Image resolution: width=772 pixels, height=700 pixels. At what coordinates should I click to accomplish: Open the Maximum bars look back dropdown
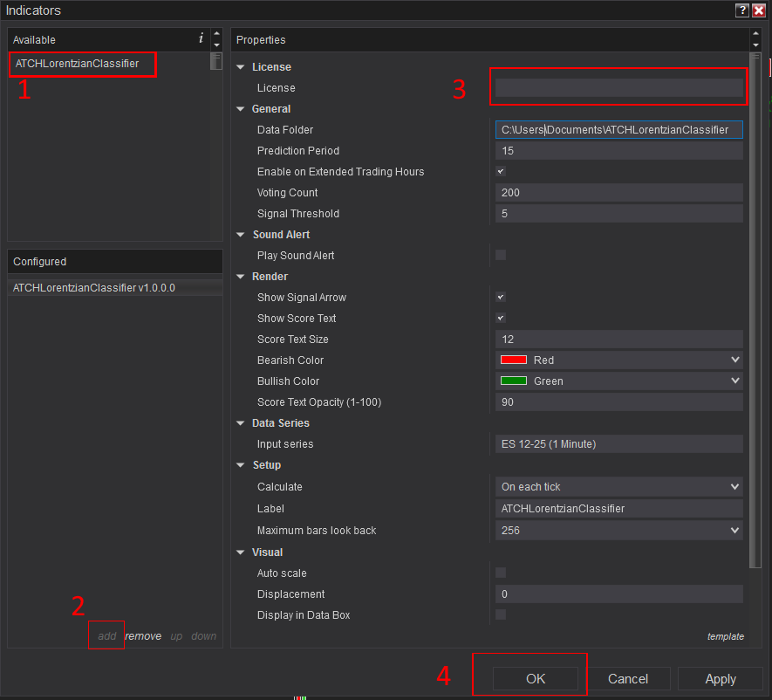[618, 531]
